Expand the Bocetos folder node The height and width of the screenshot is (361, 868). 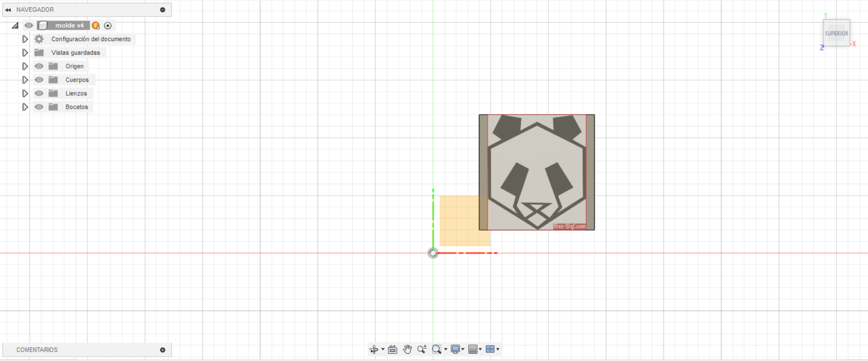coord(25,107)
